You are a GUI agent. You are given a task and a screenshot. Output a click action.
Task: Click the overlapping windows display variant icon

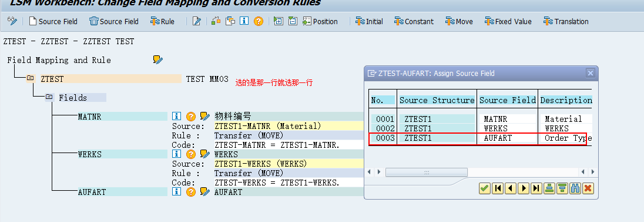230,21
